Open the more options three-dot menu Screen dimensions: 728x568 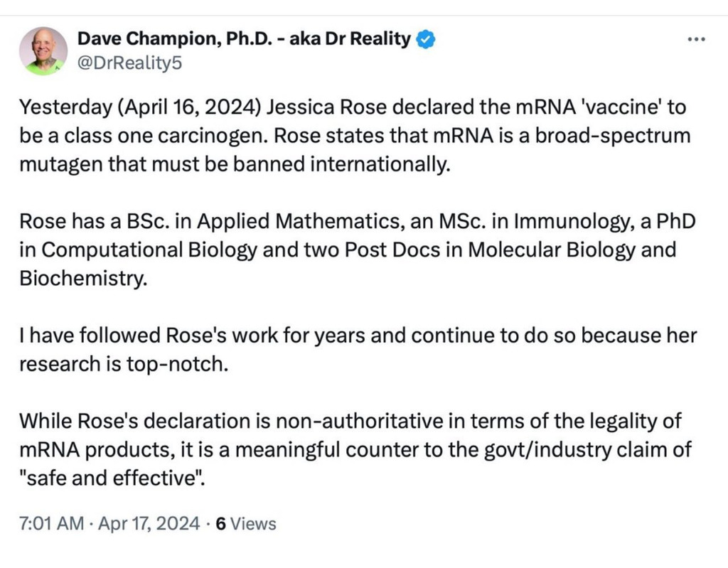[x=695, y=40]
